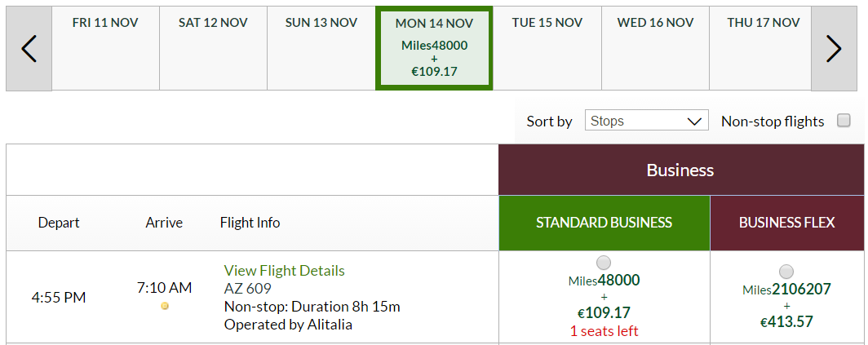Choose the FRI 11 NOV date tab

[x=105, y=48]
